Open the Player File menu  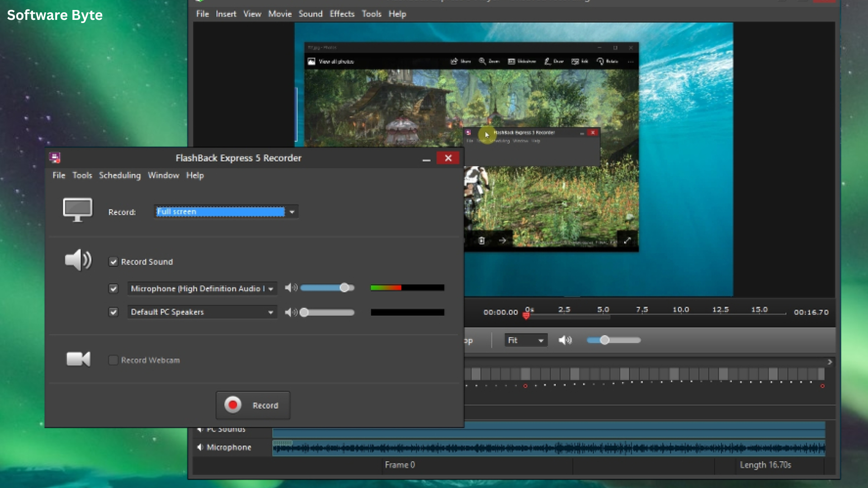203,14
